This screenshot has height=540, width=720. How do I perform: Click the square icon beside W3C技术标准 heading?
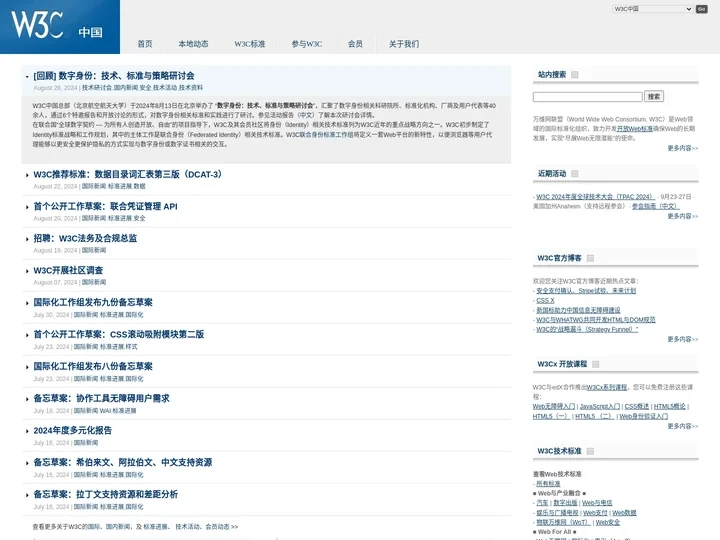590,451
